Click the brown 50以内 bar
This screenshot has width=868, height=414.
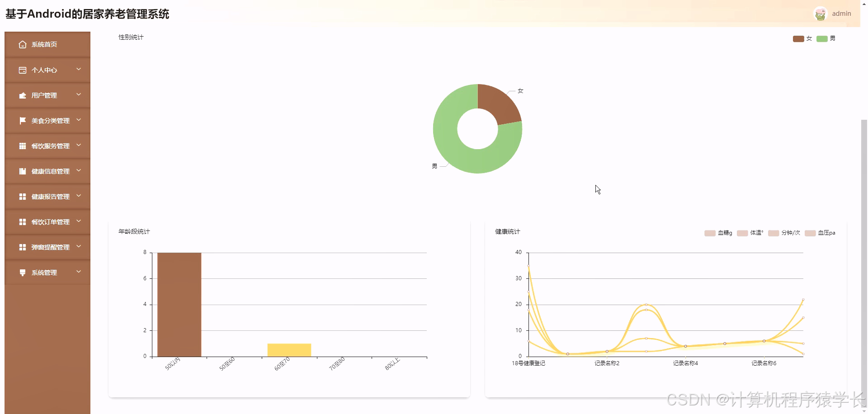[x=179, y=305]
